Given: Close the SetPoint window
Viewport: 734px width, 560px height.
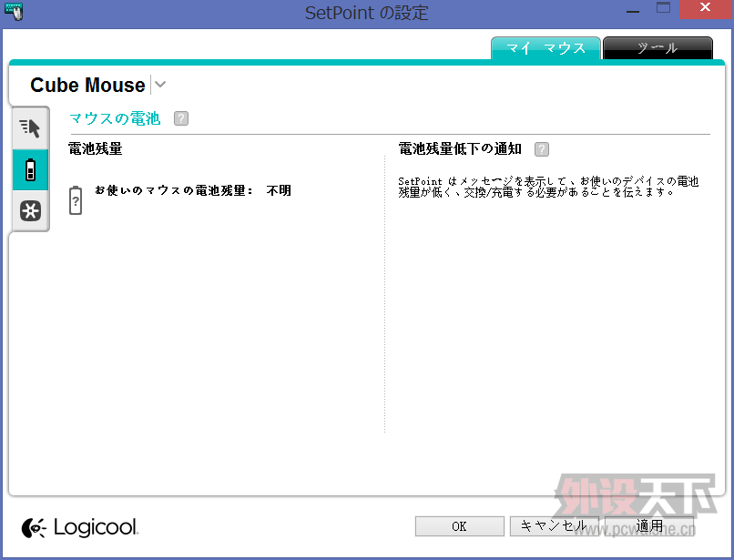Looking at the screenshot, I should (x=706, y=8).
